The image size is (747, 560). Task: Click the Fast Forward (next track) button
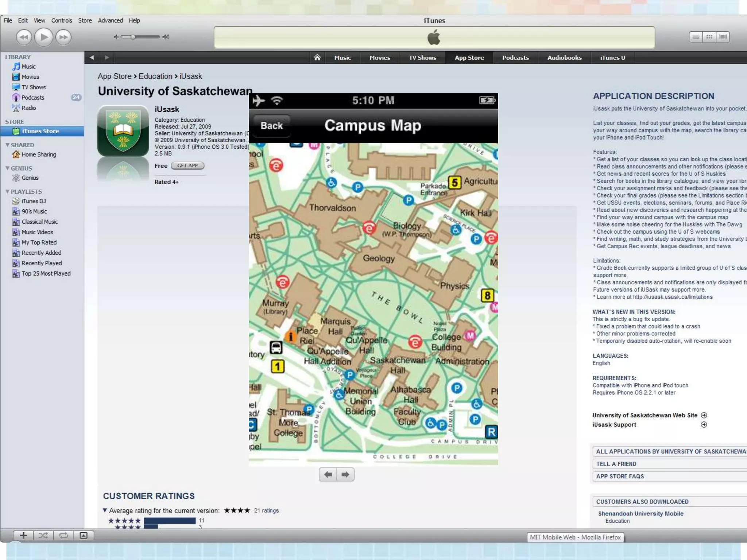pyautogui.click(x=63, y=37)
